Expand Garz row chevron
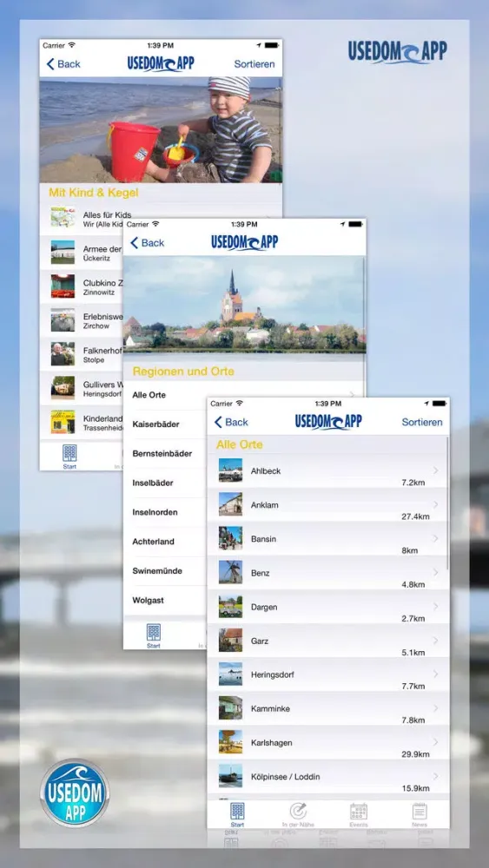 point(436,641)
